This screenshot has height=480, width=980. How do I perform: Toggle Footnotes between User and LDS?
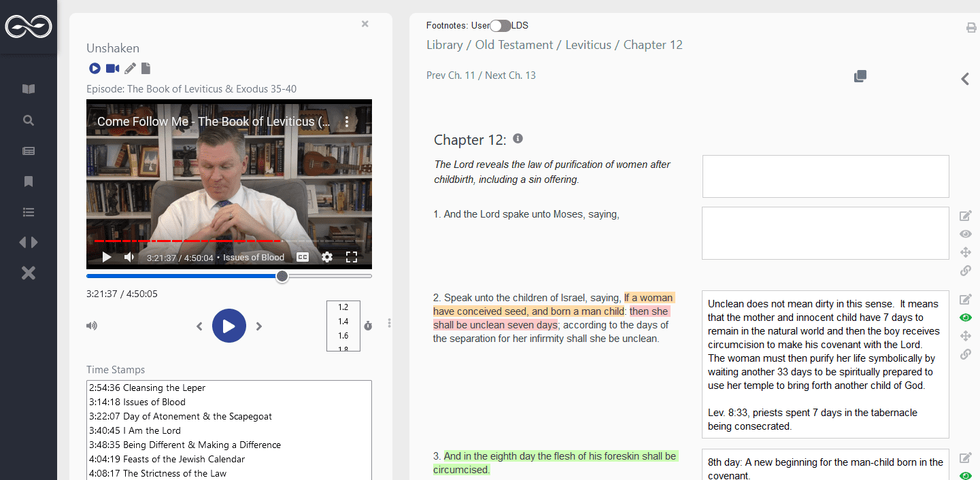click(501, 26)
